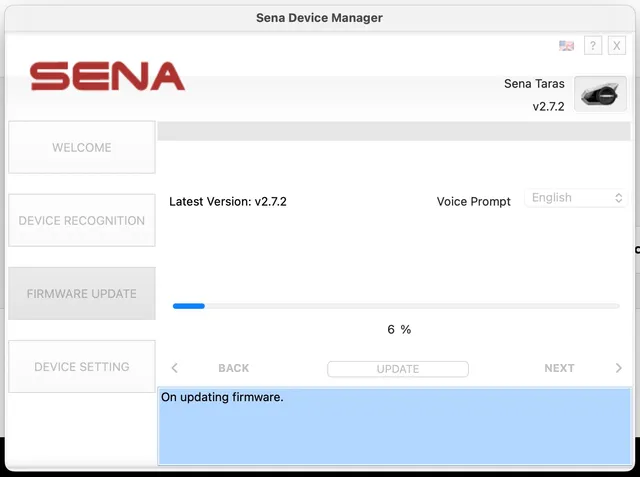Click the 'Sena Taras' device name
This screenshot has width=640, height=477.
coord(534,84)
